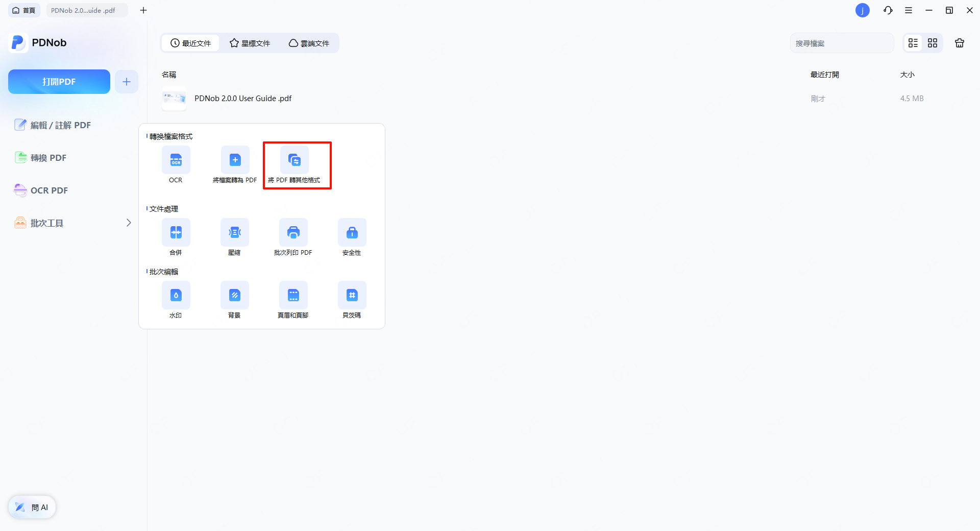
Task: Open PDNob 2.0.0 User Guide .pdf file
Action: coord(243,99)
